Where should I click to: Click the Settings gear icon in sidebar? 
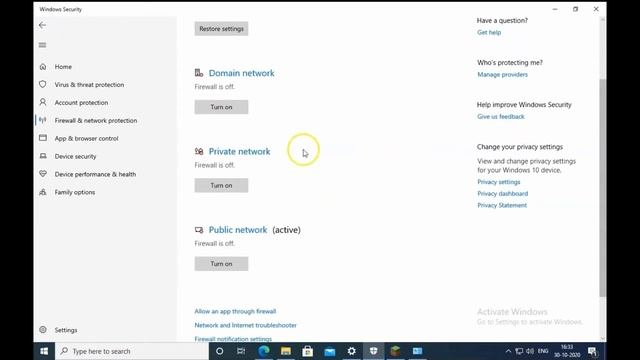(43, 330)
